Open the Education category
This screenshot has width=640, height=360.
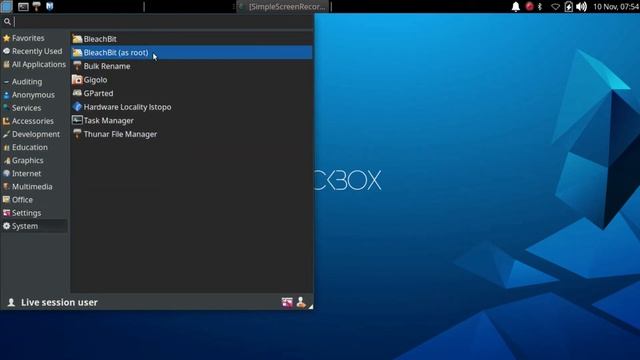(34, 147)
